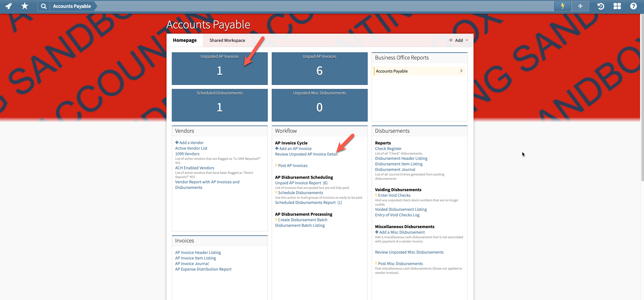Open the apps grid icon
The image size is (644, 300).
(x=617, y=6)
